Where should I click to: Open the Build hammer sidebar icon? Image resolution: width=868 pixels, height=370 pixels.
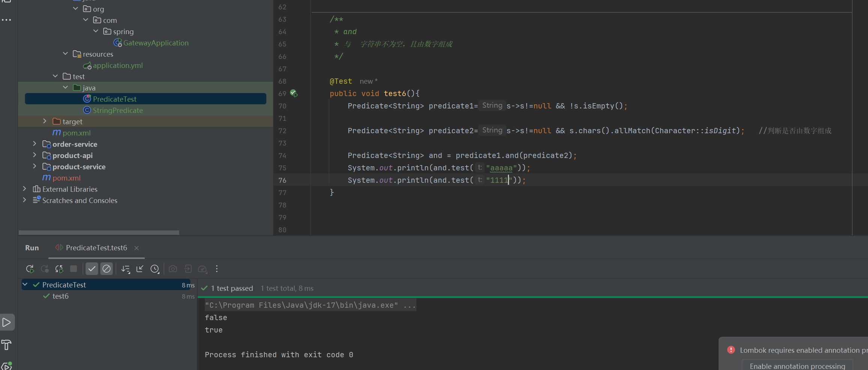[x=7, y=344]
